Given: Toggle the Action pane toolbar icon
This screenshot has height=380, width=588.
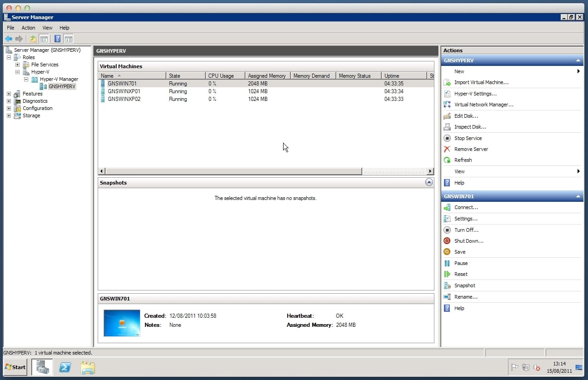Looking at the screenshot, I should click(x=68, y=39).
